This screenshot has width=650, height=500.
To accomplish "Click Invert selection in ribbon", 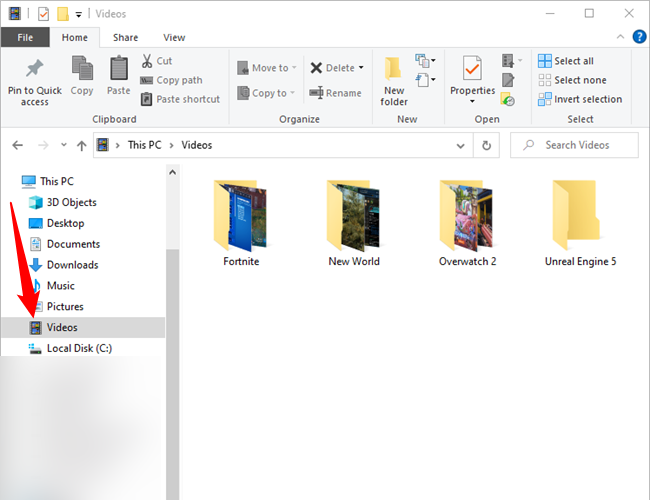I will pos(580,99).
